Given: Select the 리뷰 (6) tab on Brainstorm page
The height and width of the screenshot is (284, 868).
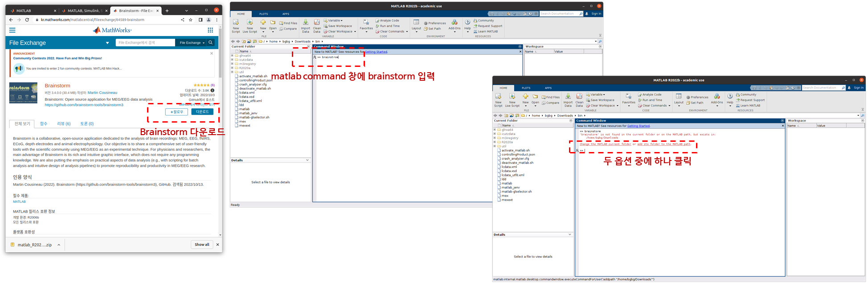Looking at the screenshot, I should (64, 123).
